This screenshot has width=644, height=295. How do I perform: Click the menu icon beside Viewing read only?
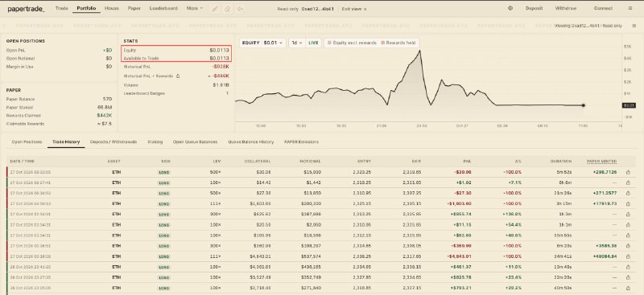tap(634, 26)
